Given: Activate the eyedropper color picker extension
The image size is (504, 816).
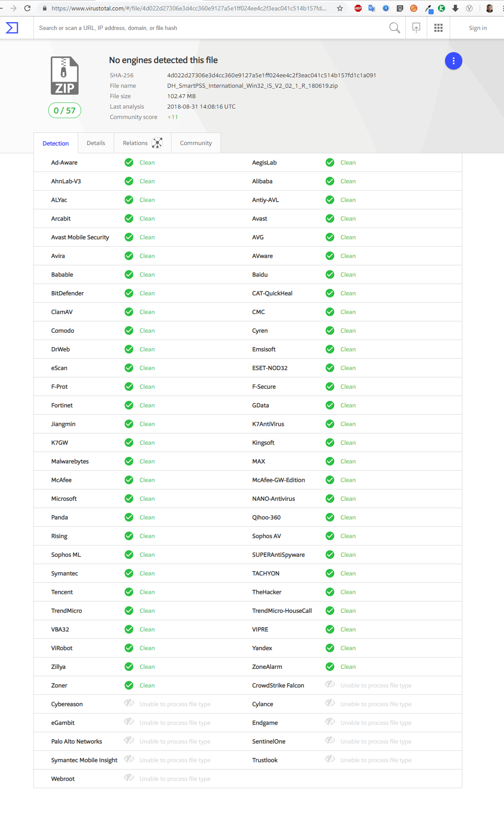Looking at the screenshot, I should point(428,8).
